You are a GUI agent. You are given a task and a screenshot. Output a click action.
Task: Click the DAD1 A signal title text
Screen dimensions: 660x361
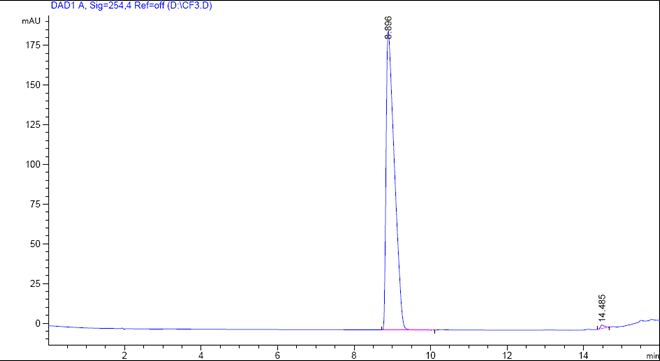click(x=131, y=6)
